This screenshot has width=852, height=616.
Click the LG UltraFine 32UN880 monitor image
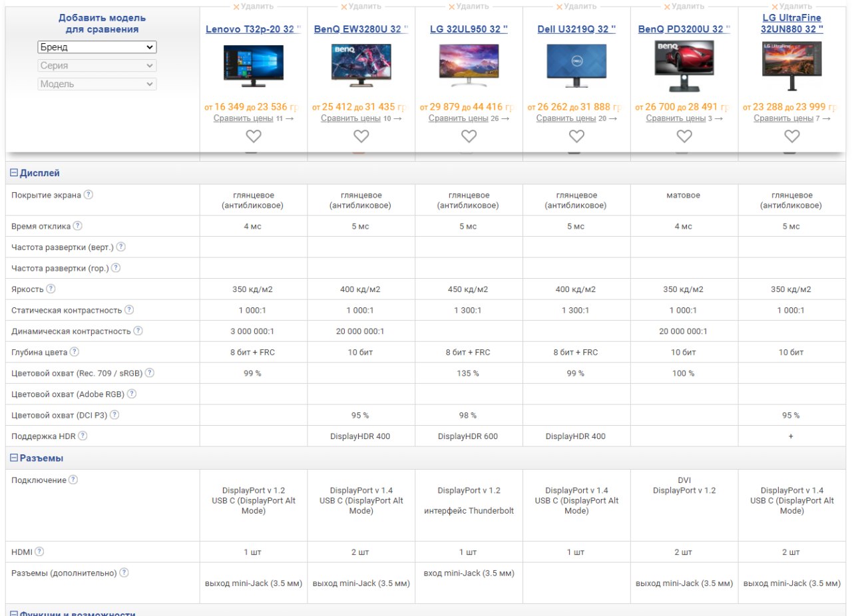point(791,67)
